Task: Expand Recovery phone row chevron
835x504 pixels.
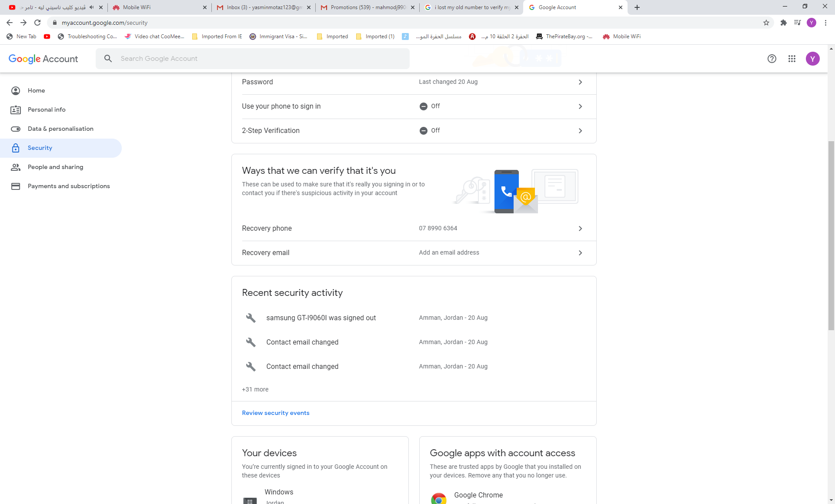Action: coord(580,229)
